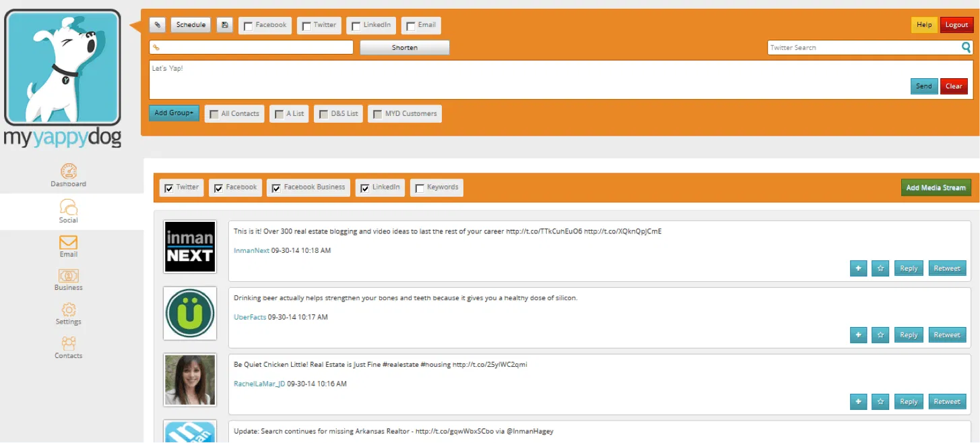Uncheck the LinkedIn stream filter
Image resolution: width=980 pixels, height=443 pixels.
point(365,188)
